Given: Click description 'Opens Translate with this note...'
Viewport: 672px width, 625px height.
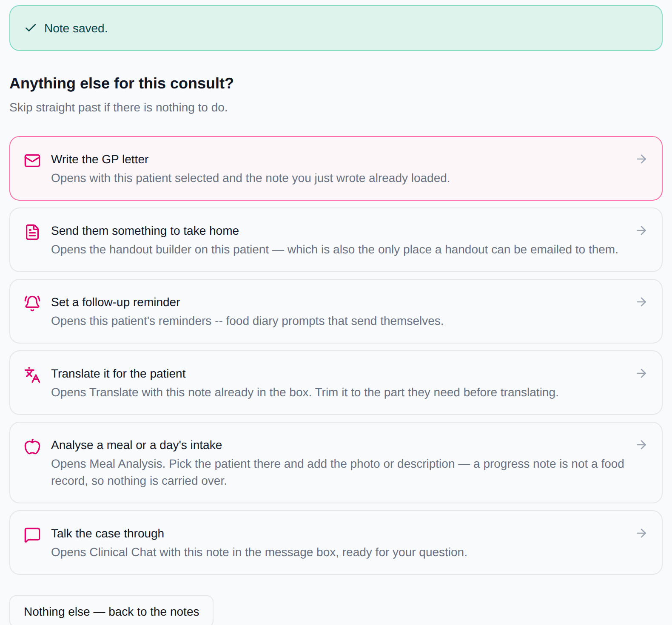Looking at the screenshot, I should pos(305,392).
